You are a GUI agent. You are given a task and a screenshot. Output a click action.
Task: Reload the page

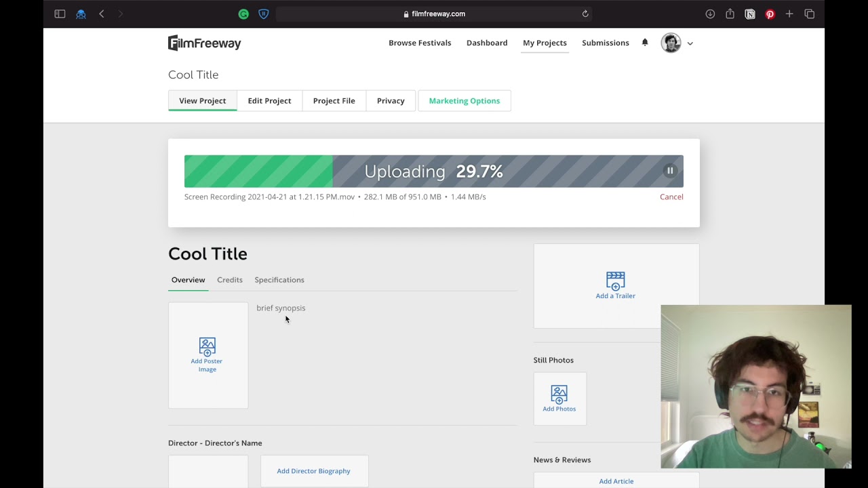click(585, 14)
